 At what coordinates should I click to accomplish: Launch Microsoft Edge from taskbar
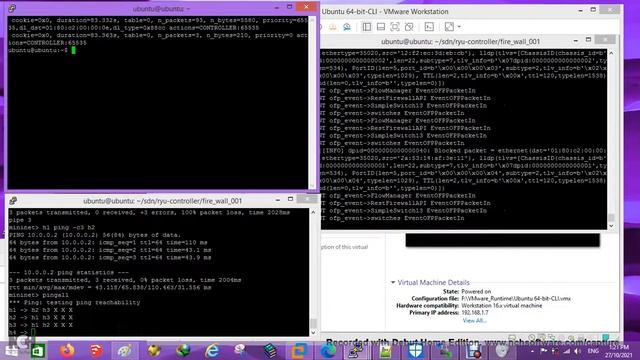point(328,351)
